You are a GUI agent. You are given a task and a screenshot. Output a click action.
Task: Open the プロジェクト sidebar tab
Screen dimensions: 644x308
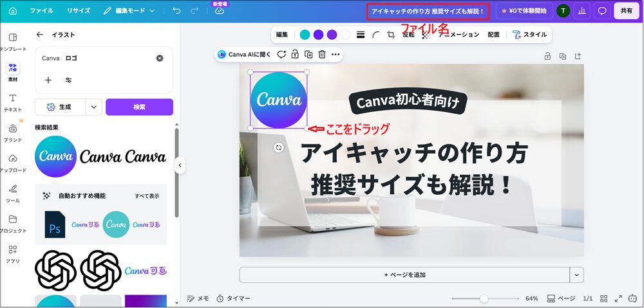[x=13, y=224]
